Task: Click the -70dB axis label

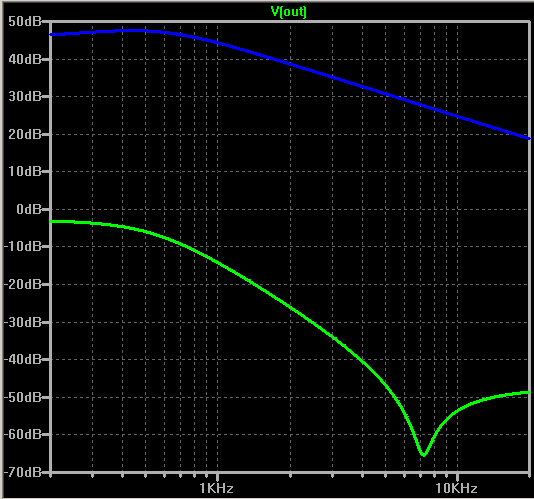Action: coord(22,472)
